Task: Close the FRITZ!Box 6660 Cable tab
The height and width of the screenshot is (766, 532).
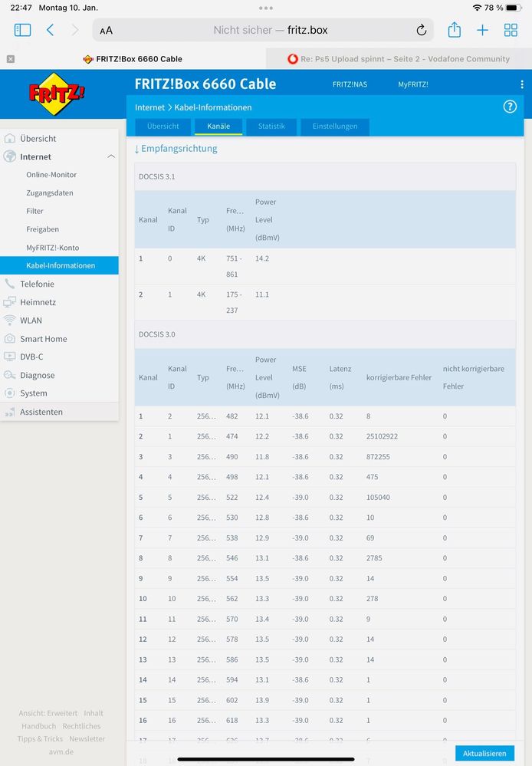Action: (11, 59)
